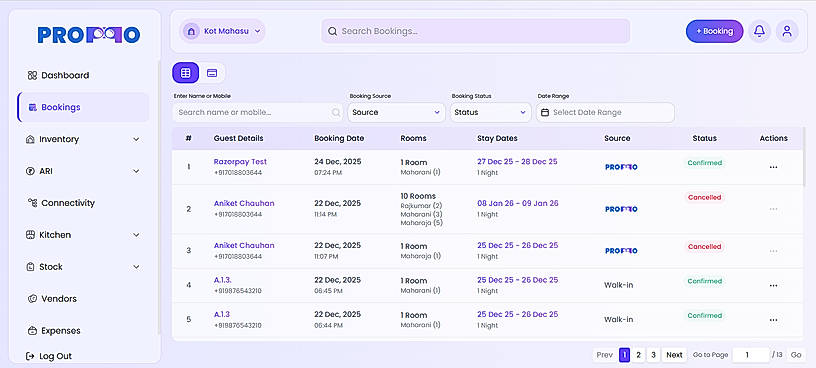This screenshot has width=816, height=368.
Task: Click booking date 24 Dec, 2025
Action: click(337, 162)
